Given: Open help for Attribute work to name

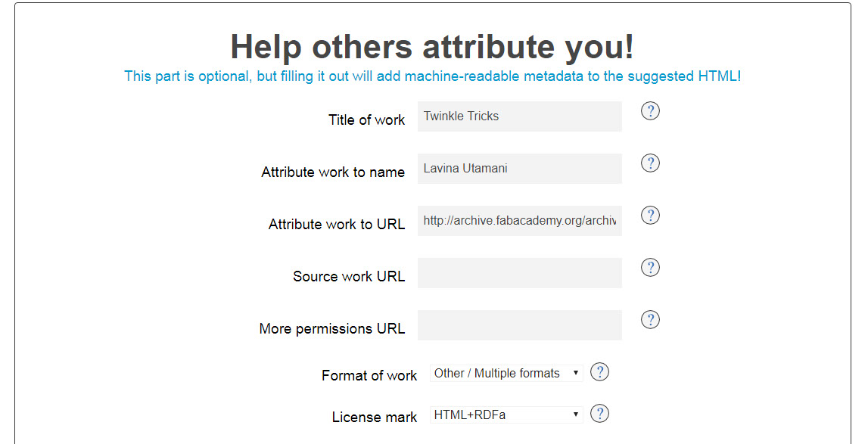Looking at the screenshot, I should pyautogui.click(x=650, y=163).
